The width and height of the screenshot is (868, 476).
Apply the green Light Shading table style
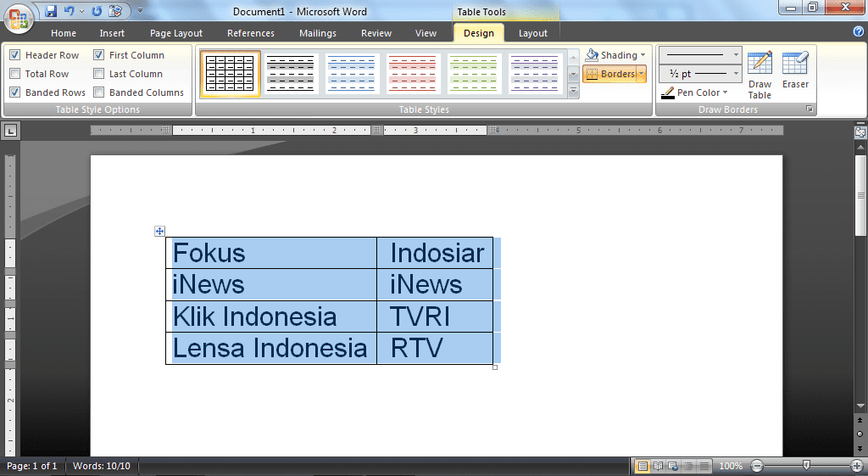473,74
